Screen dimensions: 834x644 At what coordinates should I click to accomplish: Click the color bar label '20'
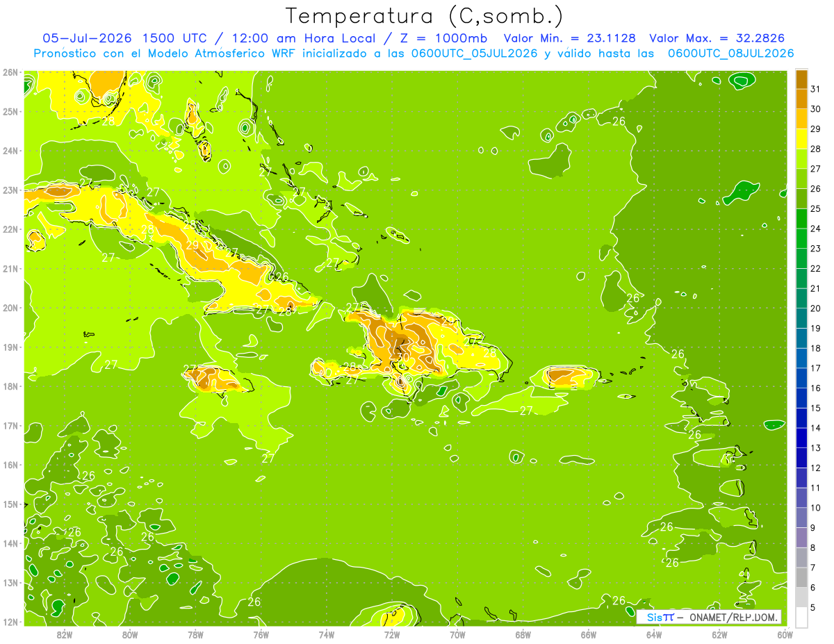(x=815, y=308)
